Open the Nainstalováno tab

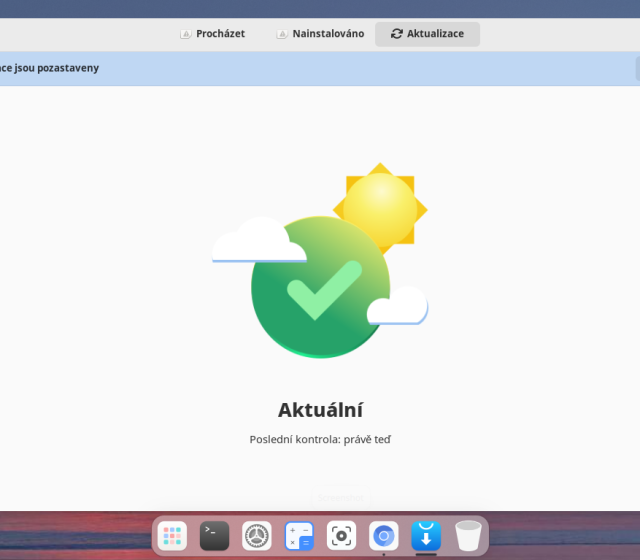pos(320,34)
